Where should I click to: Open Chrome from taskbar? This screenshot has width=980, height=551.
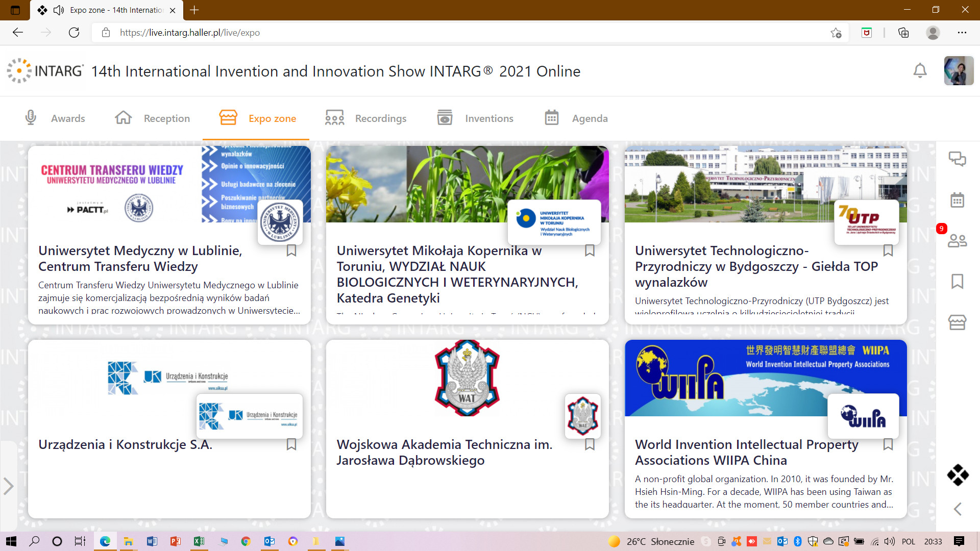pos(246,541)
